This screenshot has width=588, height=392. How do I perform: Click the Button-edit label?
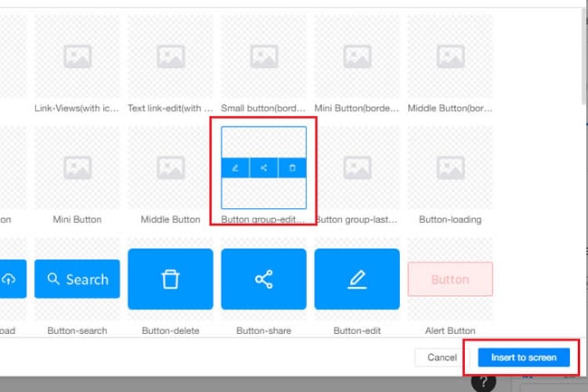click(357, 330)
